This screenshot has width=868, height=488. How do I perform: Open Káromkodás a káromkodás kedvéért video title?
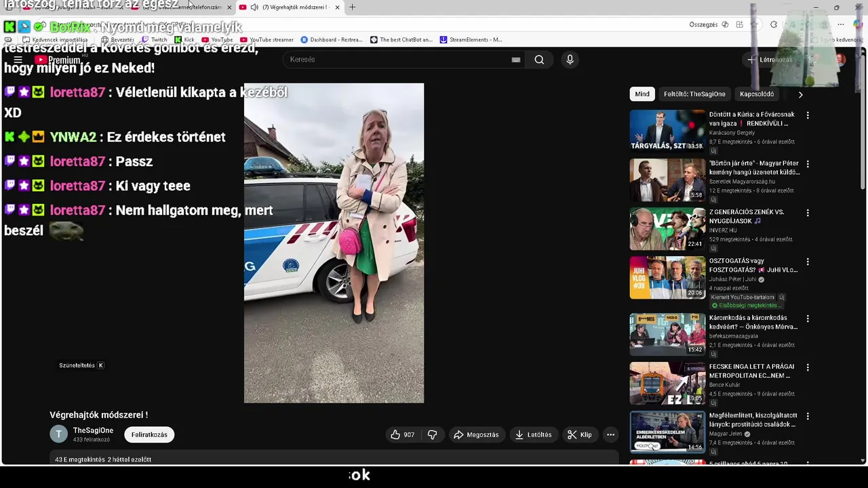[x=753, y=322]
